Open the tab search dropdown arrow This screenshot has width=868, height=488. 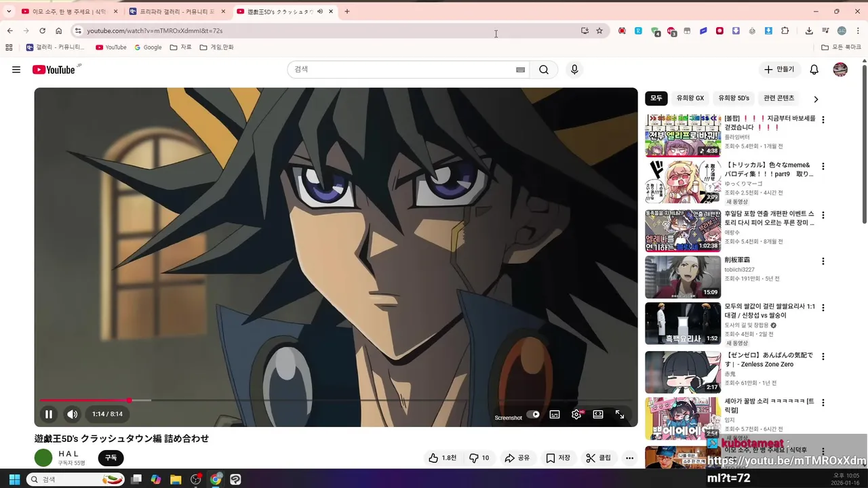pos(9,12)
